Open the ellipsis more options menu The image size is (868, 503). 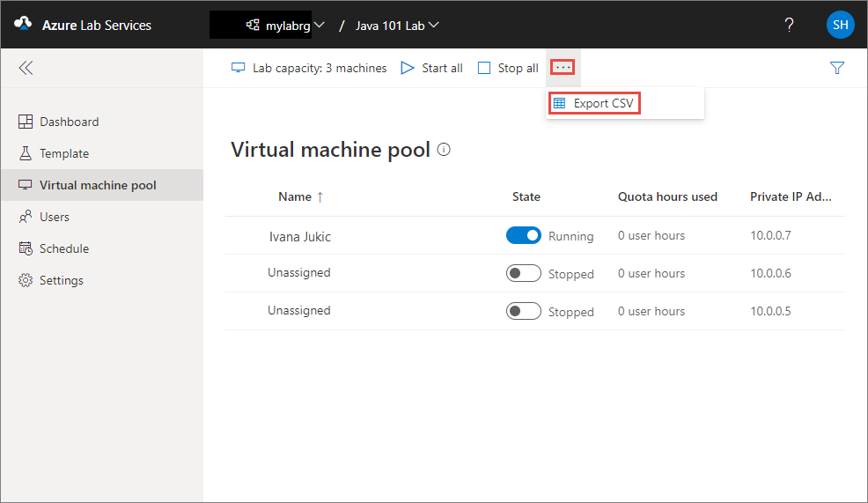563,68
